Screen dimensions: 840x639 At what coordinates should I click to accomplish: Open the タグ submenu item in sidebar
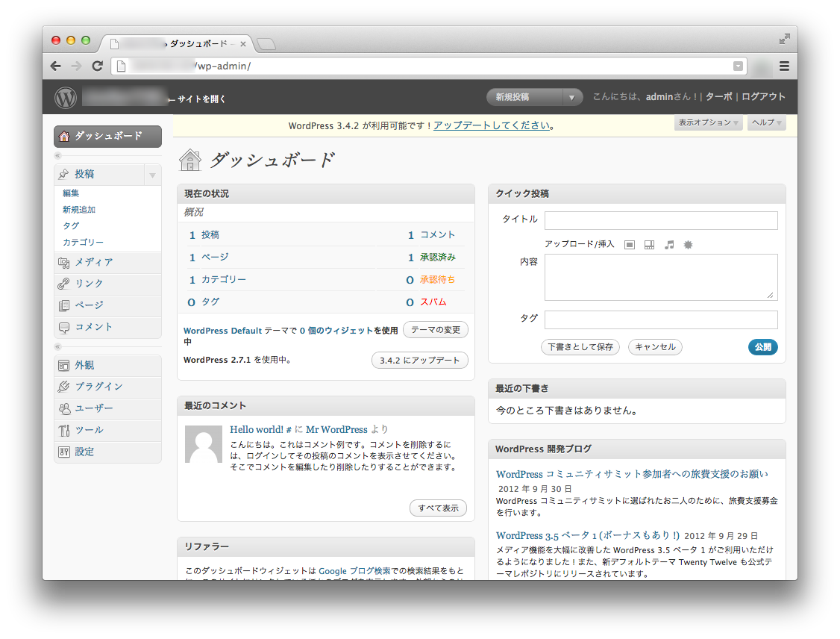71,225
